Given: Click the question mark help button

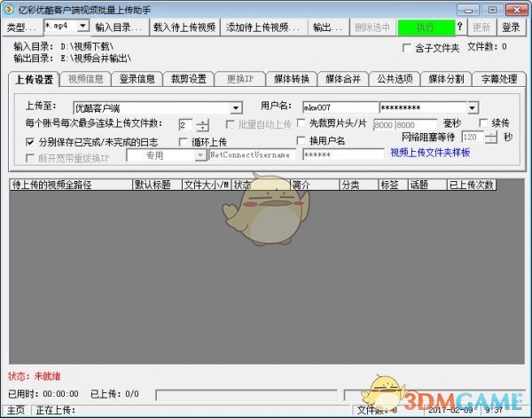Looking at the screenshot, I should 459,27.
